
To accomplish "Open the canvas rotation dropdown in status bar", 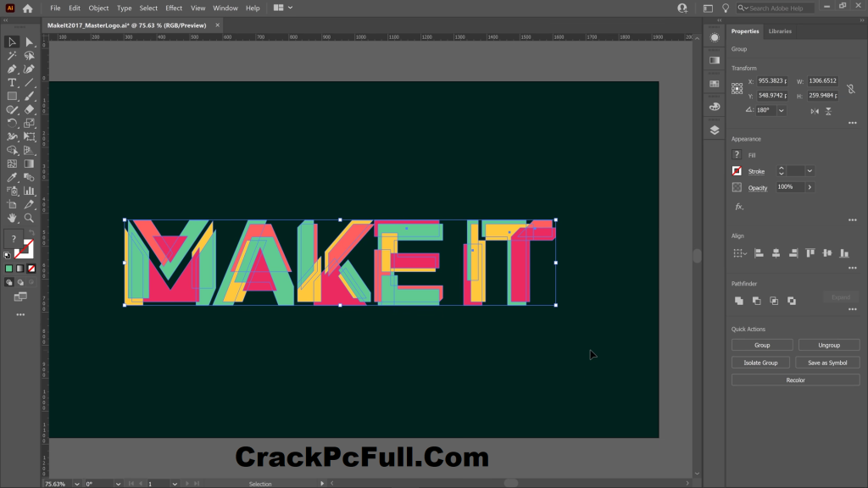I will click(x=118, y=484).
